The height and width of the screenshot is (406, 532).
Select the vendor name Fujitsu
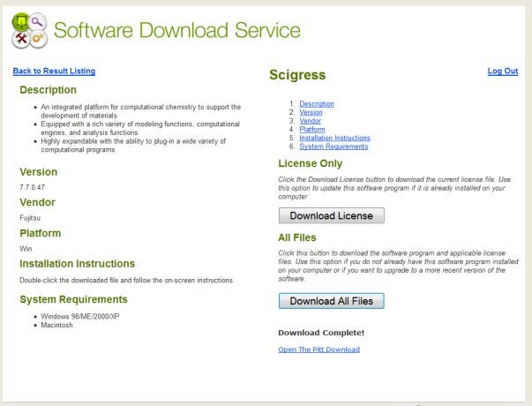coord(30,218)
